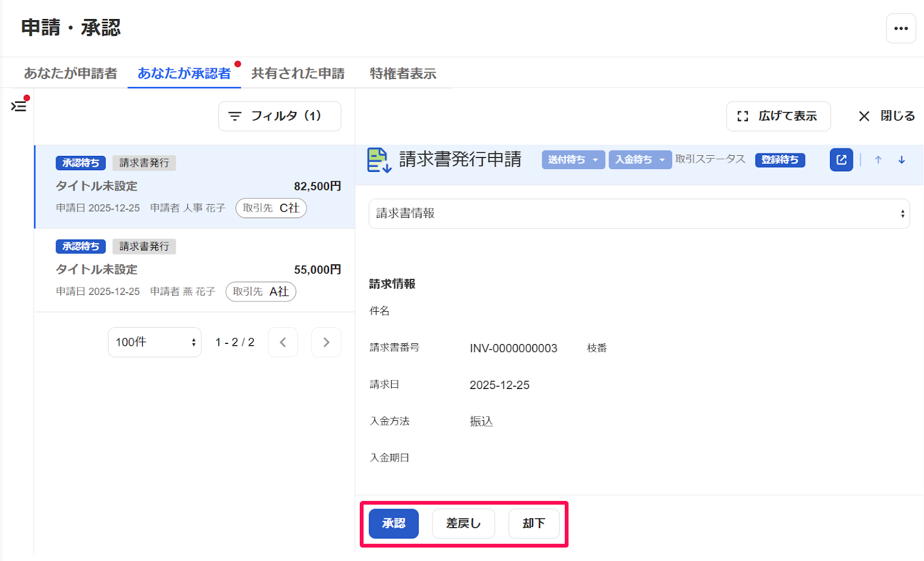Open the 共有された申請 tab
Screen dimensions: 924x561
click(x=298, y=73)
